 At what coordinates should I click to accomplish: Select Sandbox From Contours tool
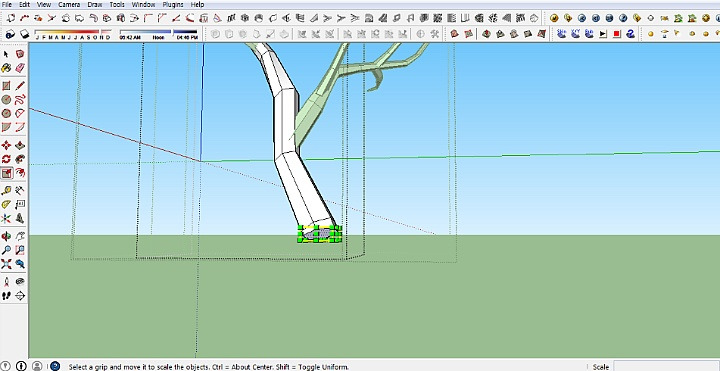(x=455, y=34)
